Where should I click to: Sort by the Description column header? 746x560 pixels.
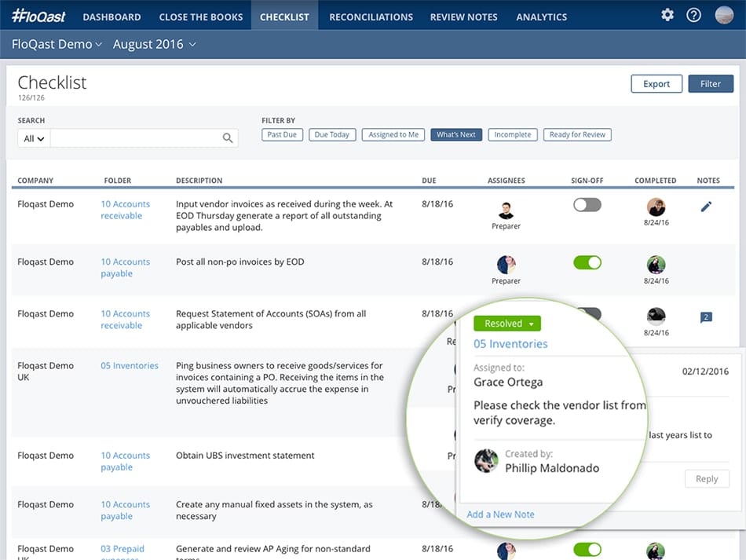point(199,181)
